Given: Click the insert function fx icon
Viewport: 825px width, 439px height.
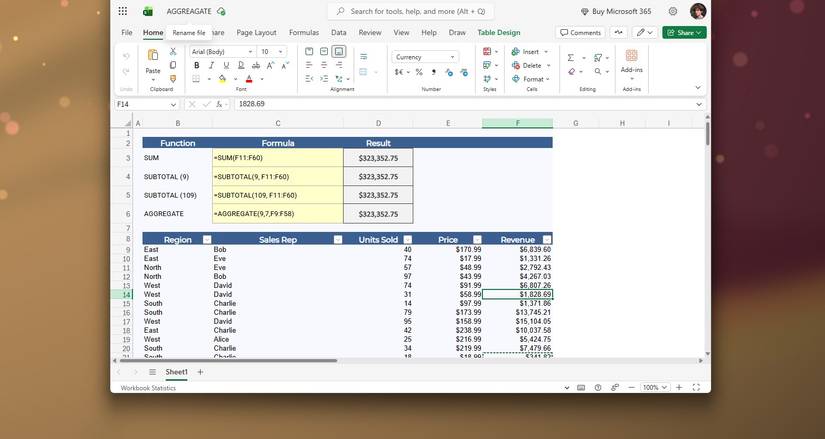Looking at the screenshot, I should click(218, 104).
